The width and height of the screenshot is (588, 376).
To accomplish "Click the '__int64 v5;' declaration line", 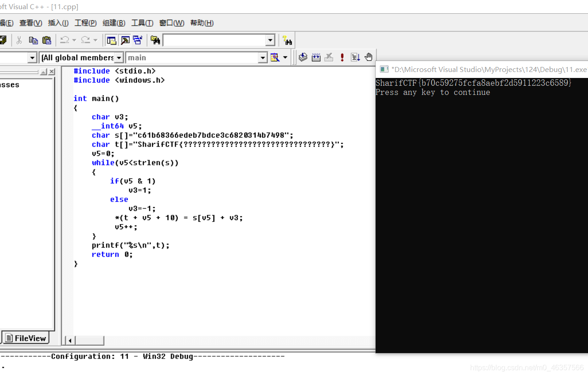I will point(117,126).
